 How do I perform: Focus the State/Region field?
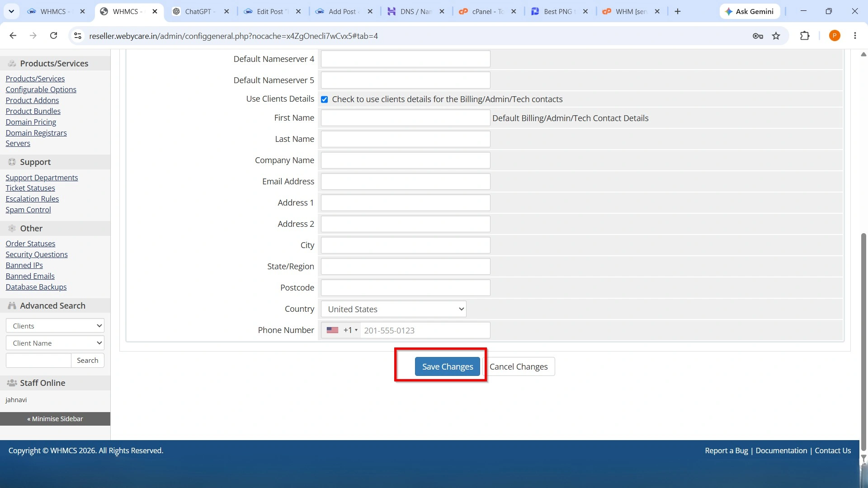point(406,267)
